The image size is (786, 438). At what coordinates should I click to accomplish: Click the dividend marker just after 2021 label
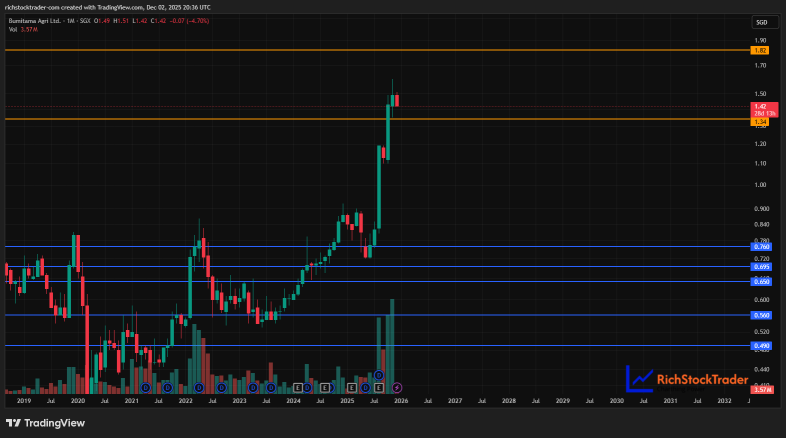146,387
